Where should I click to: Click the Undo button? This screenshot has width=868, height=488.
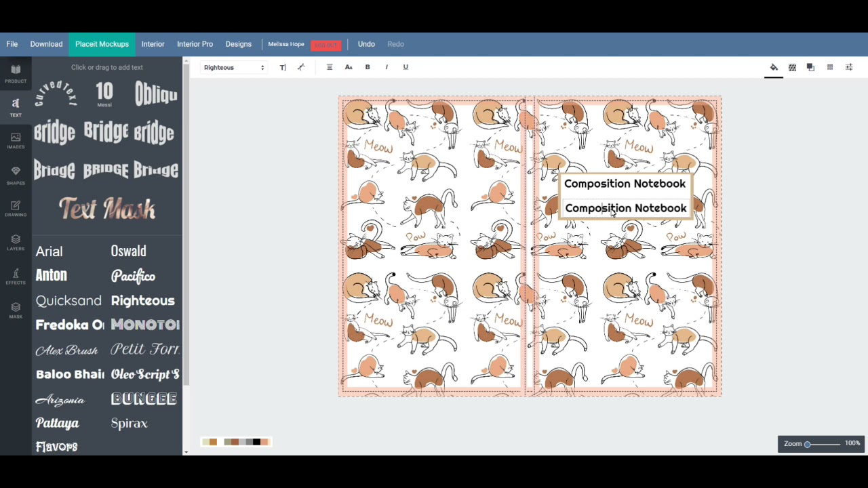[x=366, y=44]
